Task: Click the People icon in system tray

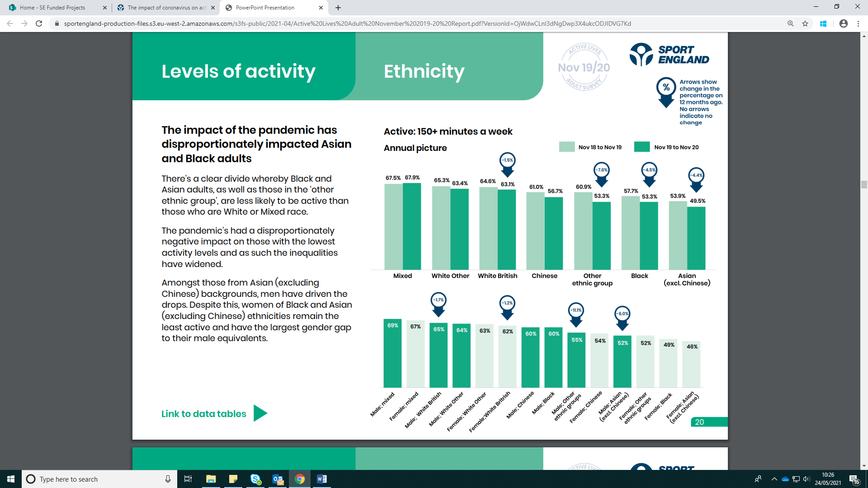Action: tap(758, 479)
